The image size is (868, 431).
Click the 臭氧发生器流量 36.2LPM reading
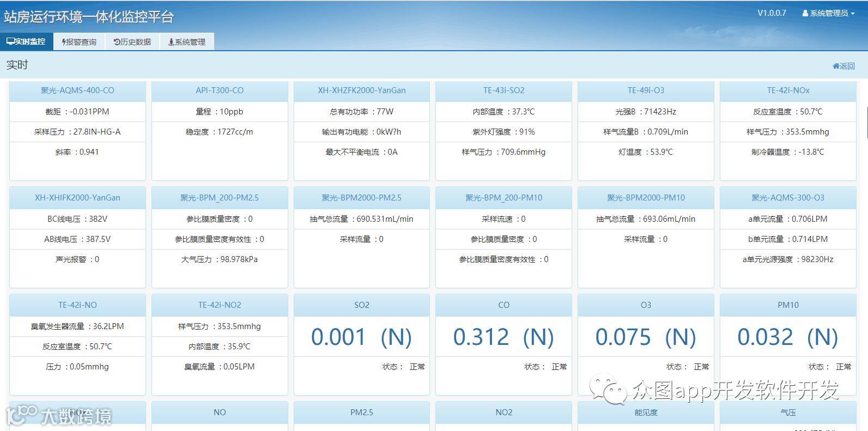77,326
